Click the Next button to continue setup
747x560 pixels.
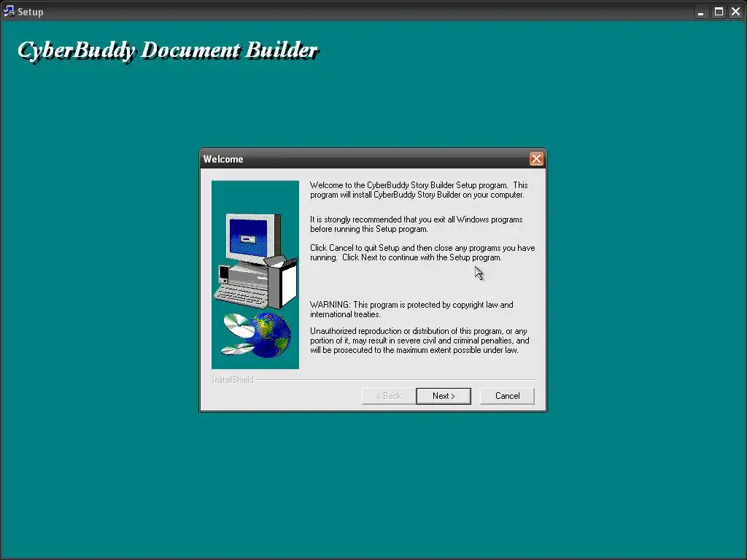tap(444, 396)
